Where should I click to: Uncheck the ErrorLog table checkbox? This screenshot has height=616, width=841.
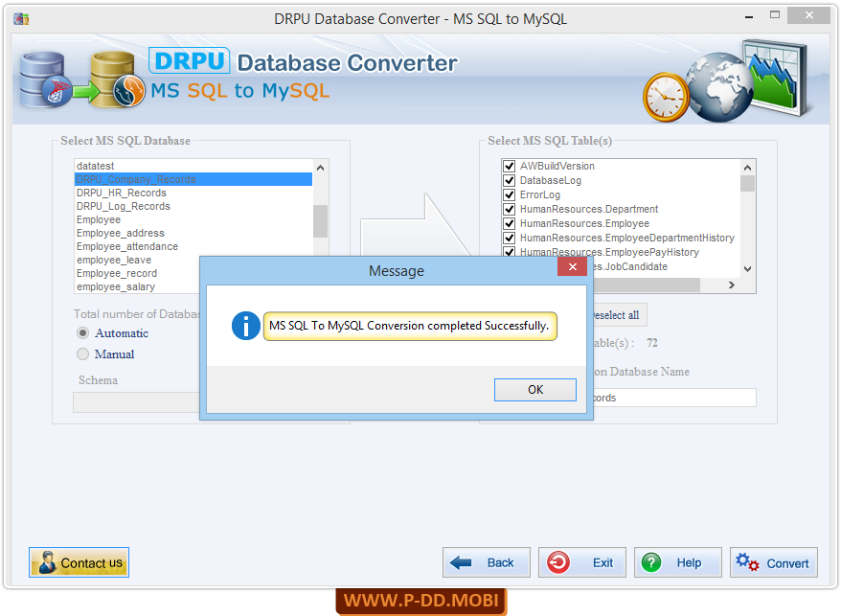click(510, 194)
